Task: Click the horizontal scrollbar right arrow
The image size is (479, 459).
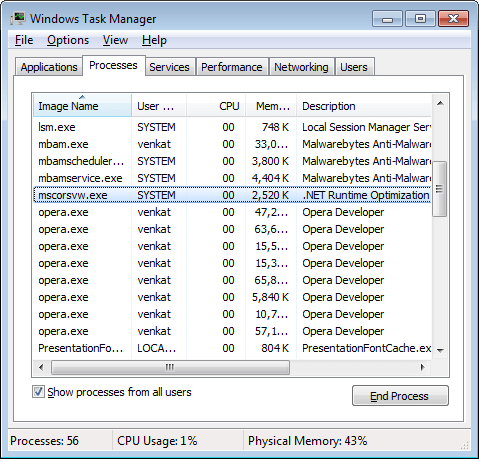Action: tap(423, 367)
